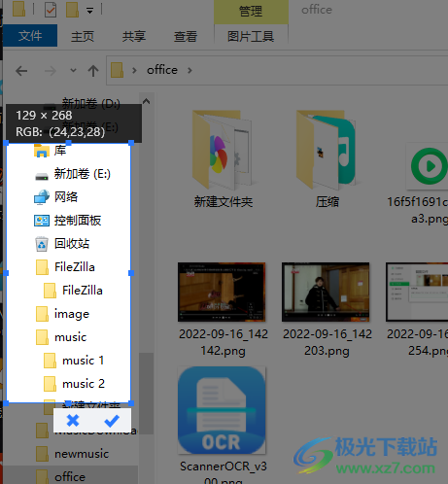
Task: Open the 文件 ribbon menu
Action: 30,36
